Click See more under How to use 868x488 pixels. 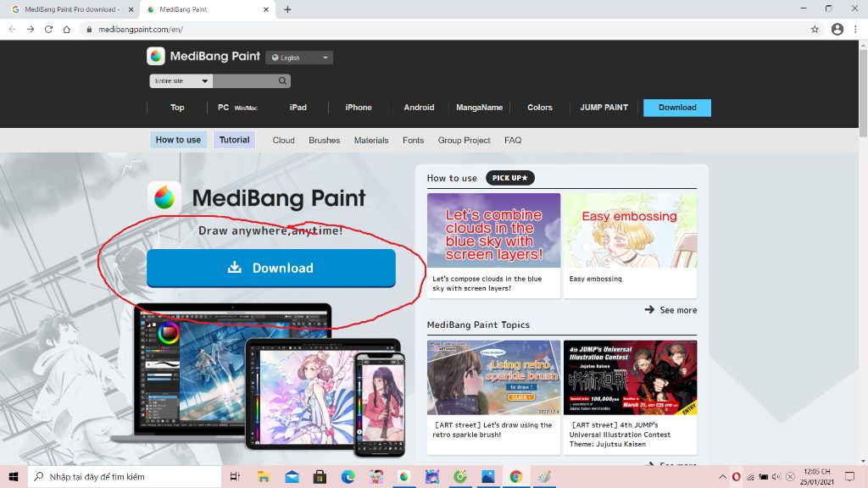pos(671,310)
